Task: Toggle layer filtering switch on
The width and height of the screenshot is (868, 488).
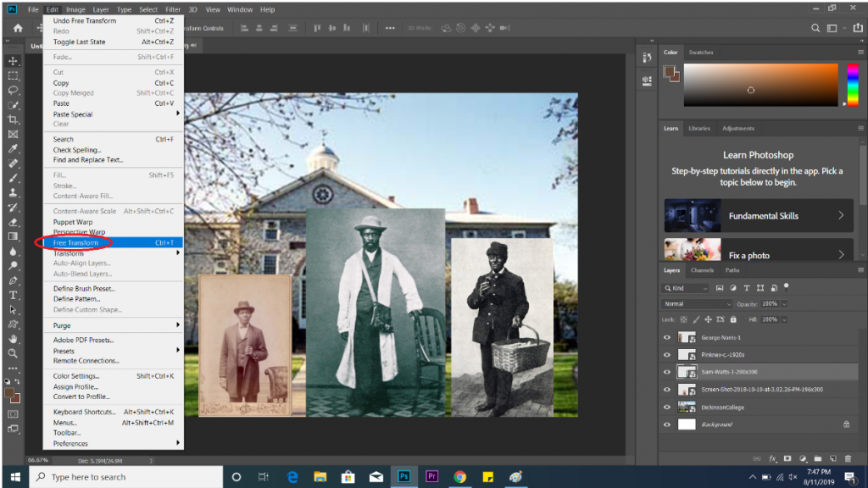Action: click(787, 287)
